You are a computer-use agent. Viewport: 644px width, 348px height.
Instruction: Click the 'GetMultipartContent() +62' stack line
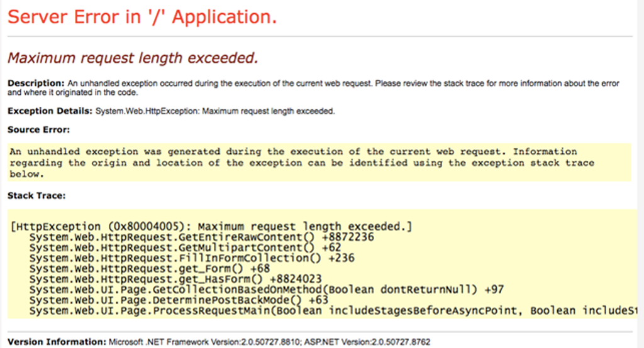pyautogui.click(x=186, y=248)
